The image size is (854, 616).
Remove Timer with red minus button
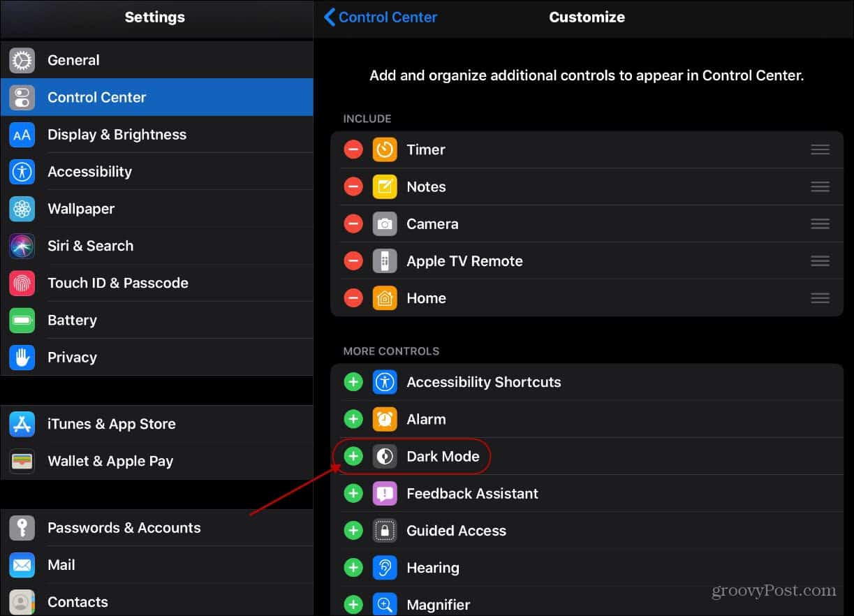[353, 149]
